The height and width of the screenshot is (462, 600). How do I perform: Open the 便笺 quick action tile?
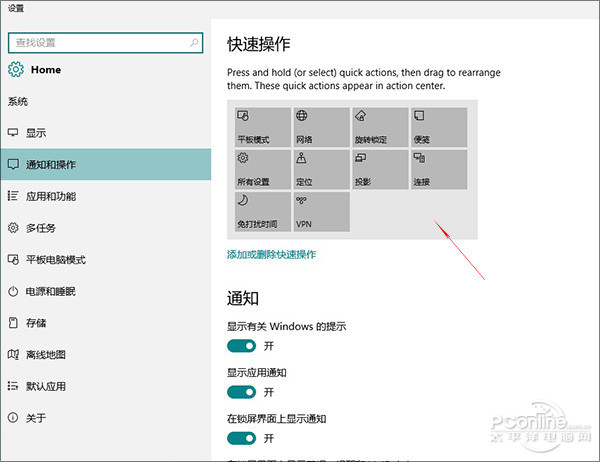[x=439, y=127]
